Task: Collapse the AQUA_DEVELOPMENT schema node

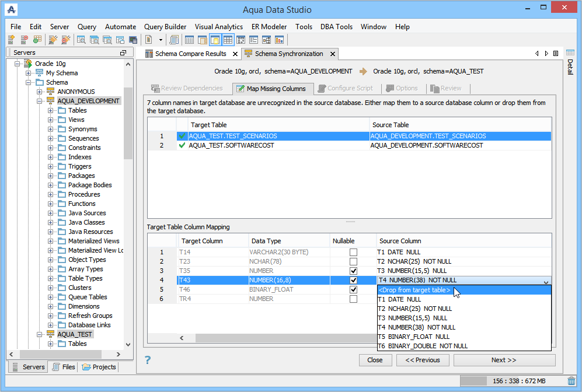Action: (x=39, y=101)
